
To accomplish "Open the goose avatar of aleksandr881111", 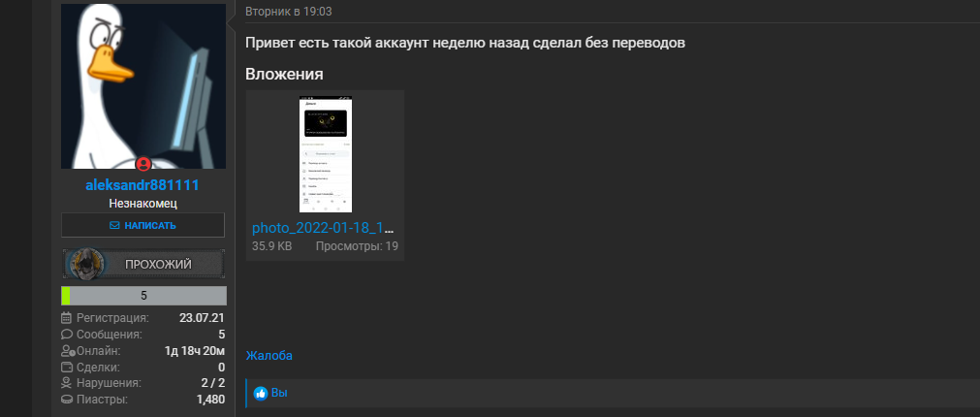I will pos(143,86).
